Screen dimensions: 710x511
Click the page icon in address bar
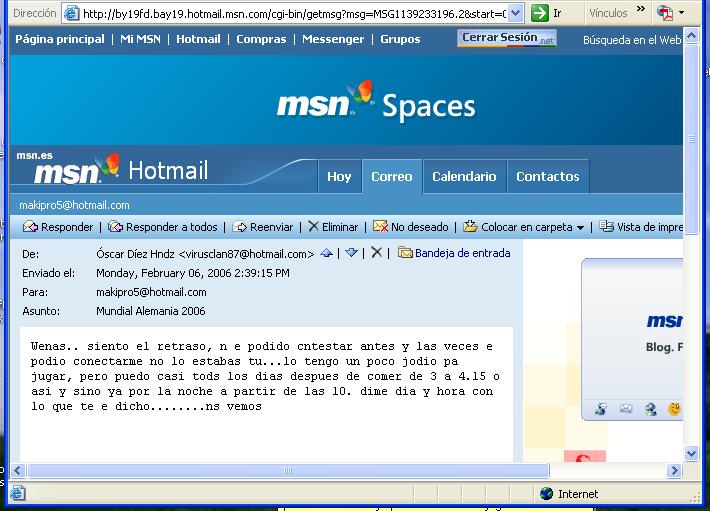[71, 14]
